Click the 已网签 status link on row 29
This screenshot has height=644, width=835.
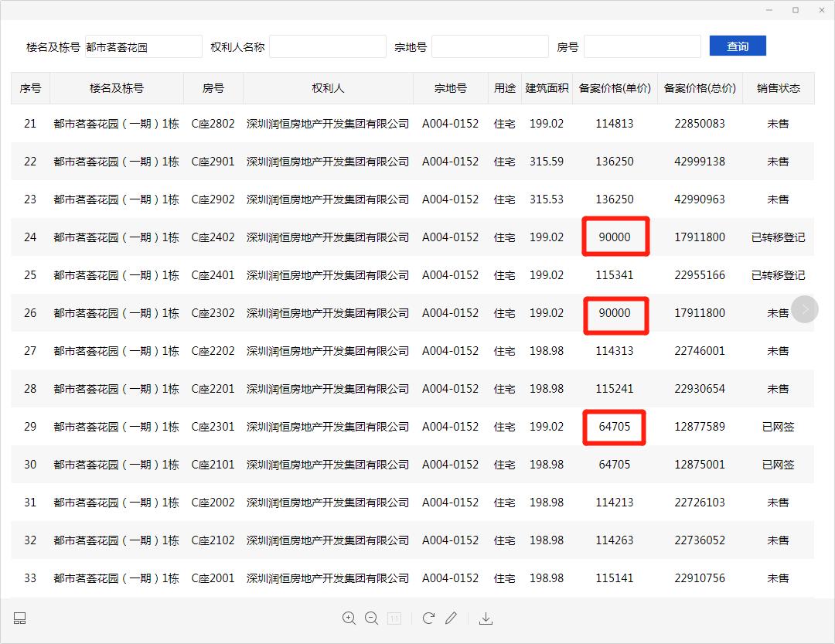pyautogui.click(x=778, y=426)
